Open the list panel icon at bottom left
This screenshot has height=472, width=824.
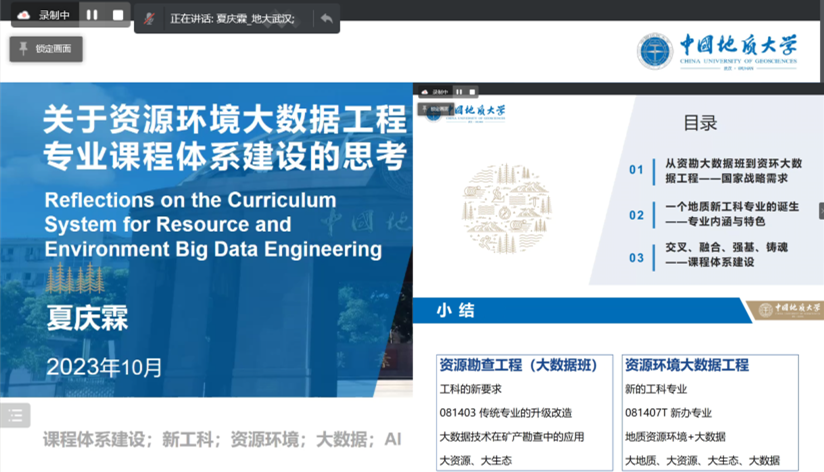coord(15,415)
